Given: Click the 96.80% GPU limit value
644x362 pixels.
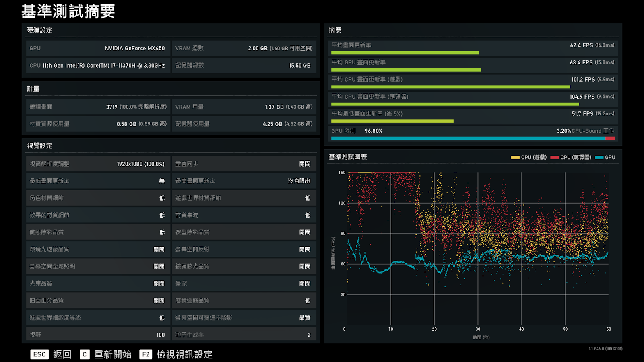Looking at the screenshot, I should tap(374, 131).
